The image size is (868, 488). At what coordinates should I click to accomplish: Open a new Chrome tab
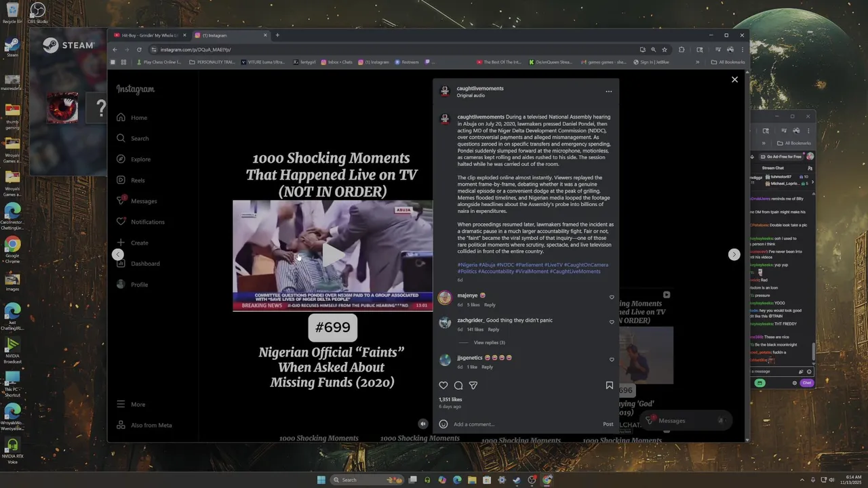[x=277, y=35]
